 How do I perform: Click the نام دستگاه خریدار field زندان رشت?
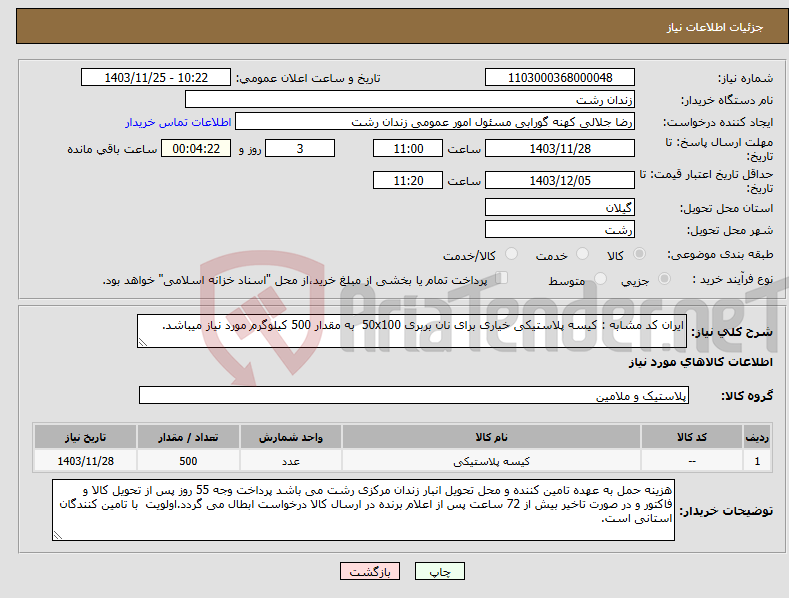pos(410,99)
